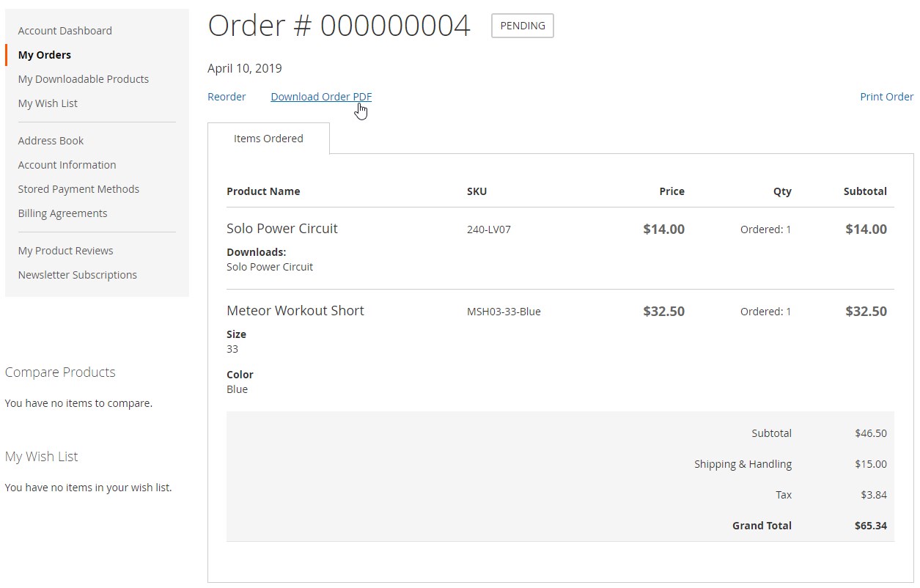The image size is (920, 588).
Task: Open Newsletter Subscriptions page
Action: [x=78, y=275]
